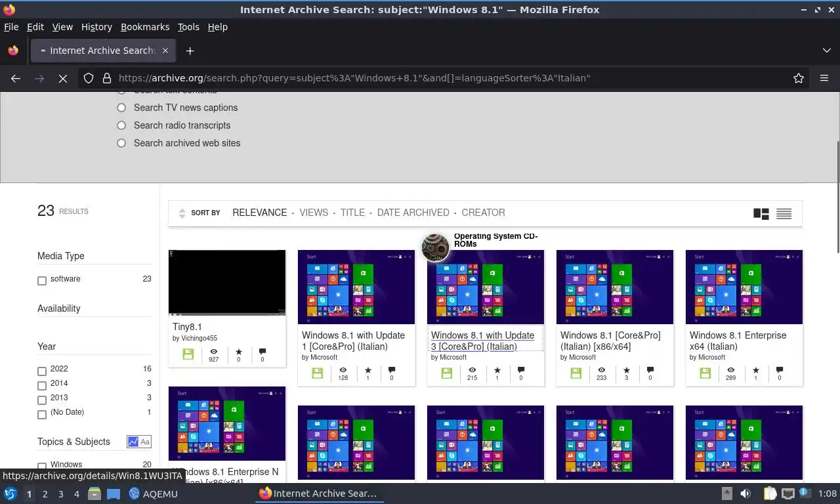This screenshot has width=840, height=504.
Task: Switch to workspace 2 in taskbar
Action: tap(45, 493)
